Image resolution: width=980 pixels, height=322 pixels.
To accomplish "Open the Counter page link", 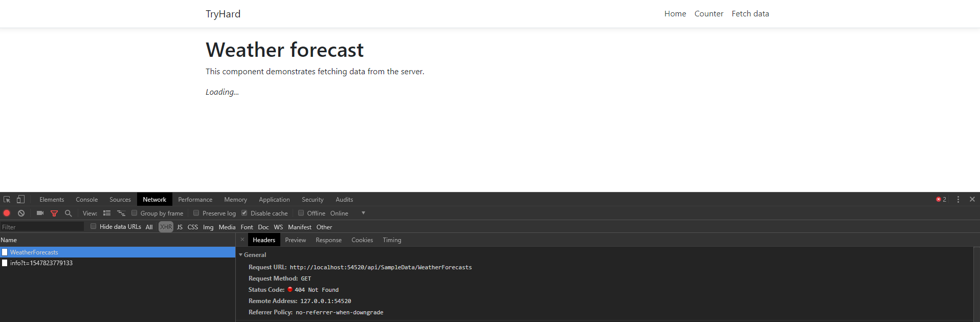I will pyautogui.click(x=709, y=14).
